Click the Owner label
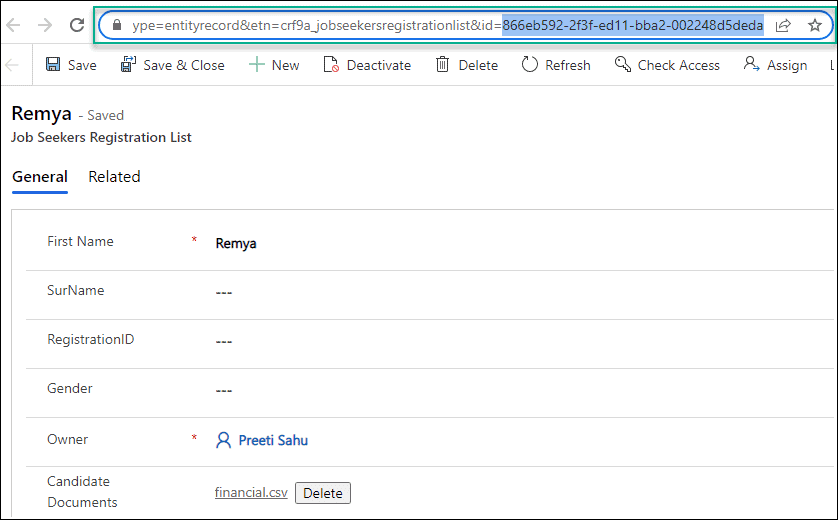This screenshot has height=520, width=838. tap(67, 439)
